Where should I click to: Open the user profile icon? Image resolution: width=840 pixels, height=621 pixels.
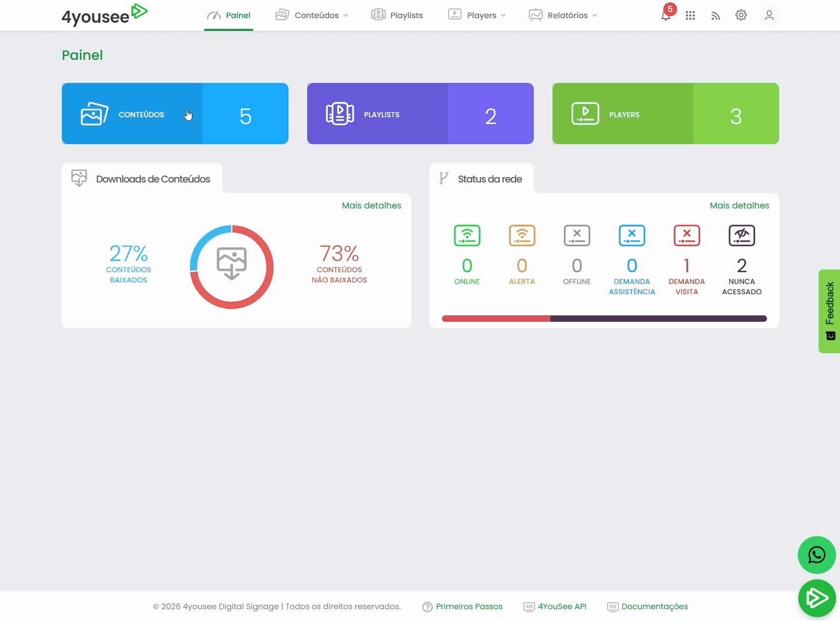(x=769, y=16)
